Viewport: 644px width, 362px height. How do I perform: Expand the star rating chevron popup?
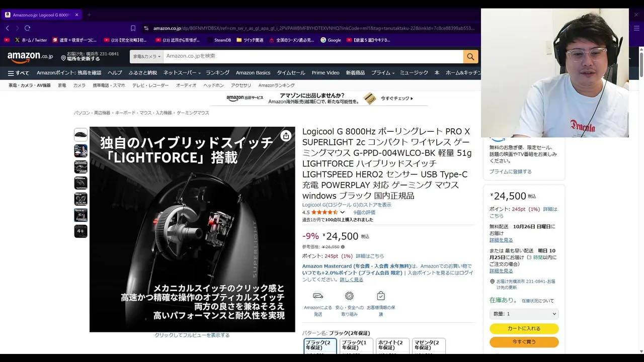point(342,212)
